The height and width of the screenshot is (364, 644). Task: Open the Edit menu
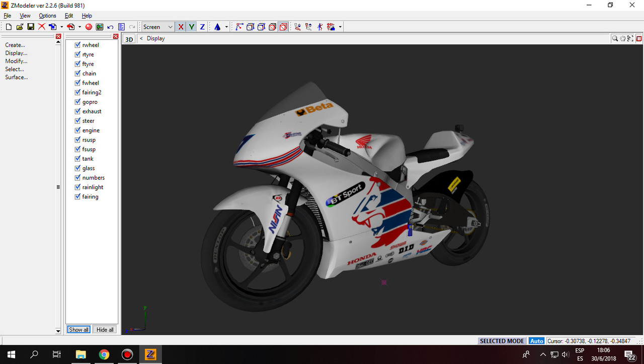point(69,16)
